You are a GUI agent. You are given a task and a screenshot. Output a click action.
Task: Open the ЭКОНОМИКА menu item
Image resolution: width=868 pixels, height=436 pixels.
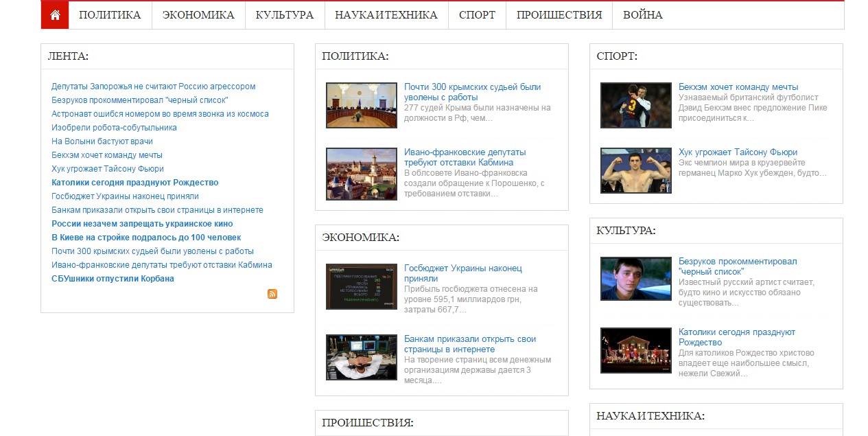(198, 15)
